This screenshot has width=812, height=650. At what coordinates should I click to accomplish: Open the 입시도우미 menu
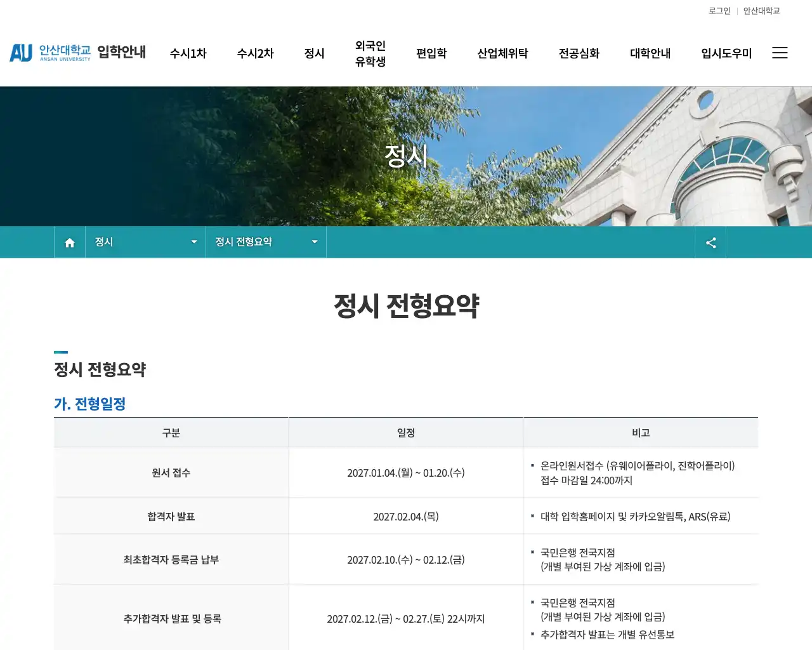(x=726, y=53)
